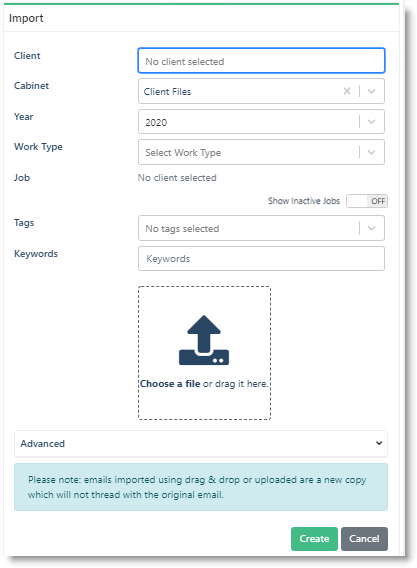Open the Year 2020 dropdown
417x568 pixels.
point(261,122)
